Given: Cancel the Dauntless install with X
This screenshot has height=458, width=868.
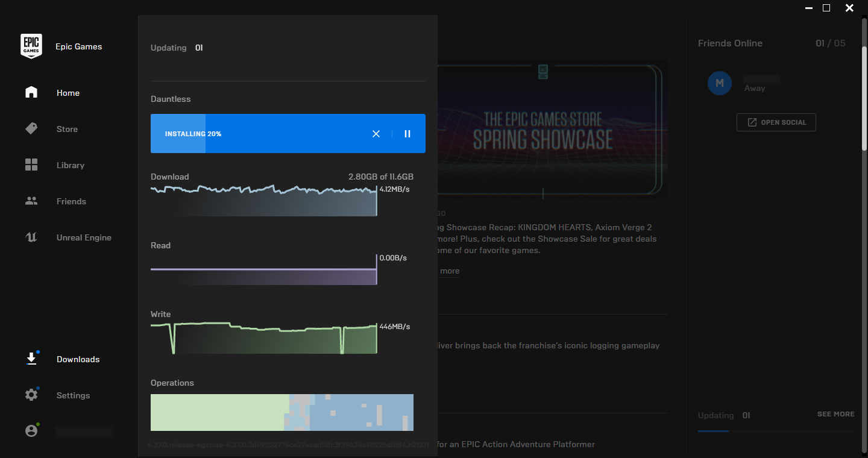Looking at the screenshot, I should tap(376, 134).
